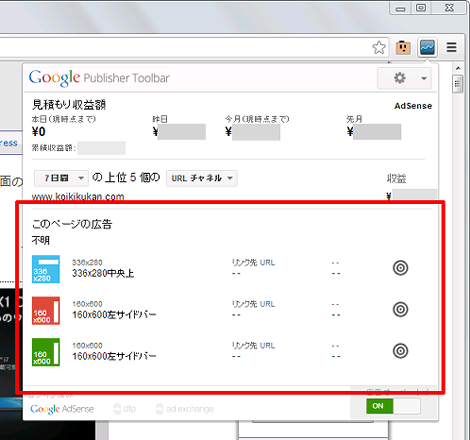Click target icon for green 160x600 ad

point(400,351)
